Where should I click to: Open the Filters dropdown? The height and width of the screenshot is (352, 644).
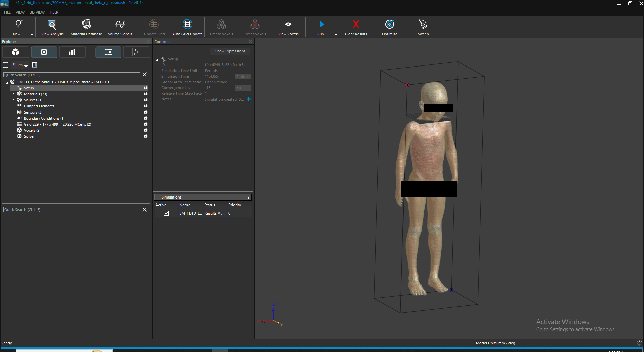(x=19, y=65)
